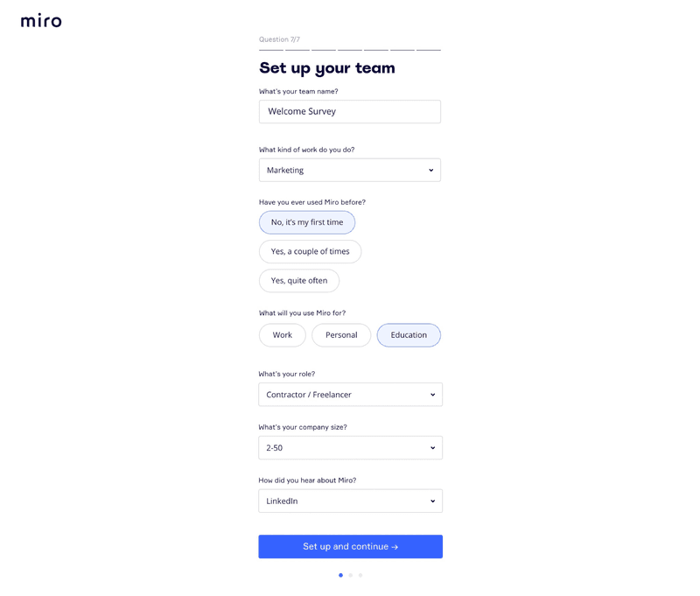Screen dimensions: 700x596
Task: Click the Miro logo
Action: [x=41, y=20]
